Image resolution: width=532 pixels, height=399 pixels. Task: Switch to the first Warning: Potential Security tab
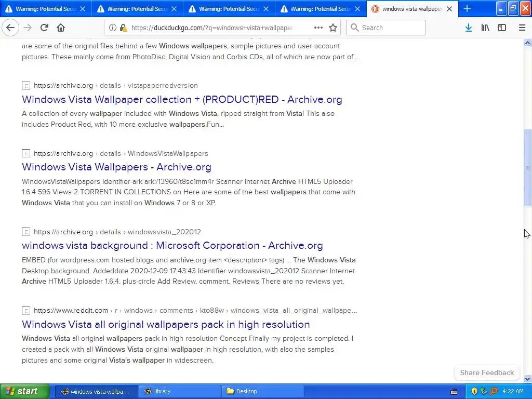(46, 9)
